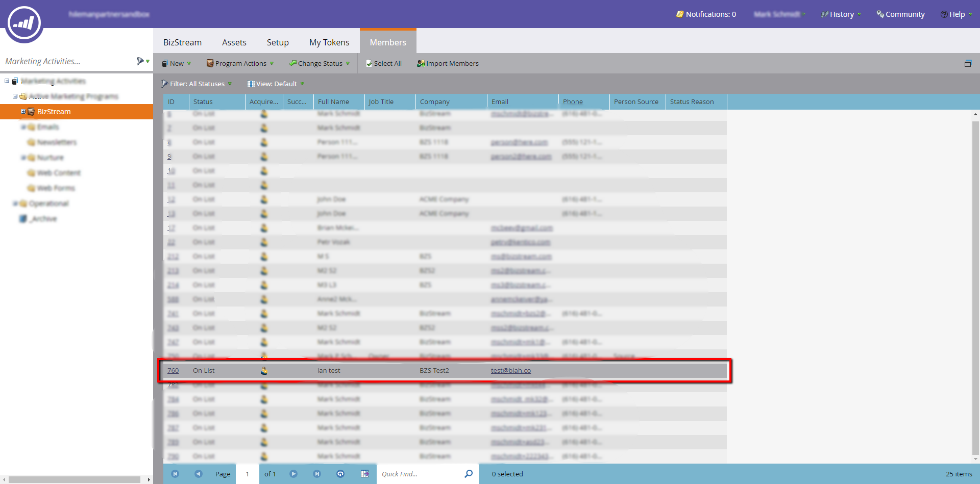Image resolution: width=980 pixels, height=484 pixels.
Task: Click the page number field
Action: pos(248,474)
